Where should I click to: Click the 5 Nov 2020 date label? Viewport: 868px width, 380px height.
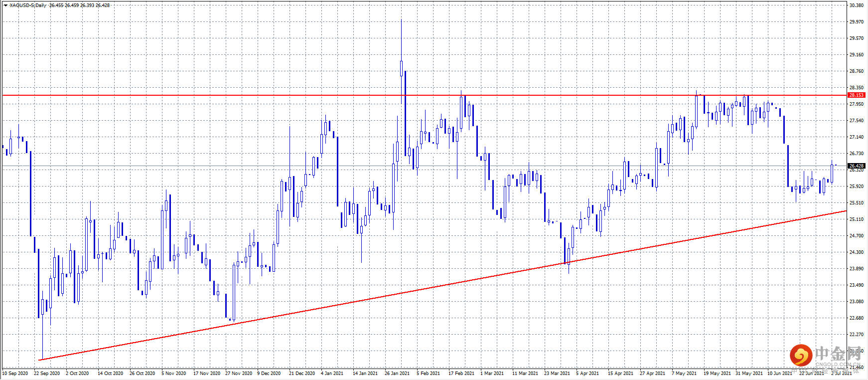point(174,374)
